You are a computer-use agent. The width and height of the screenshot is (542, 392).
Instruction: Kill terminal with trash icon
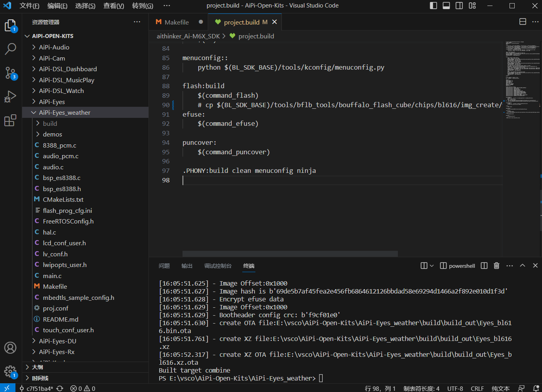tap(496, 266)
